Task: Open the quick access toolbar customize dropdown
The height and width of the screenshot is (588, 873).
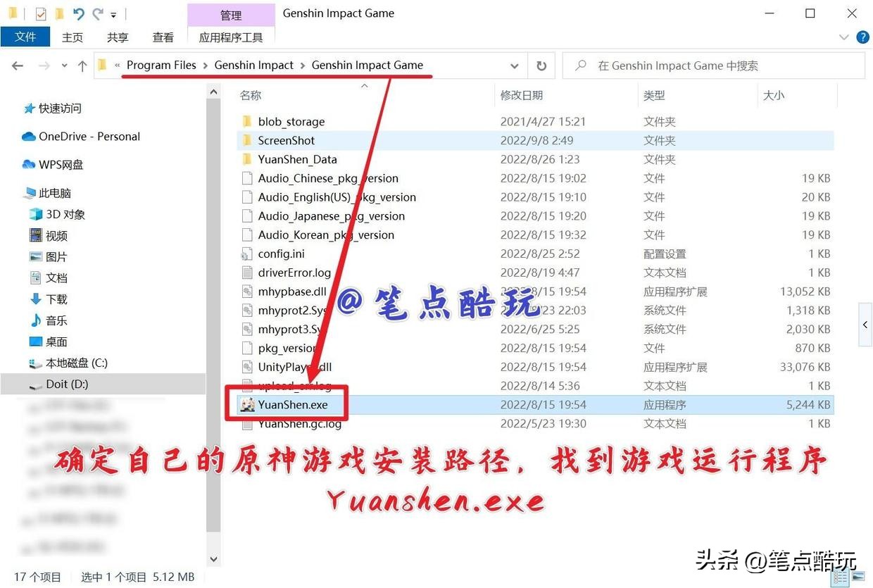Action: (113, 13)
